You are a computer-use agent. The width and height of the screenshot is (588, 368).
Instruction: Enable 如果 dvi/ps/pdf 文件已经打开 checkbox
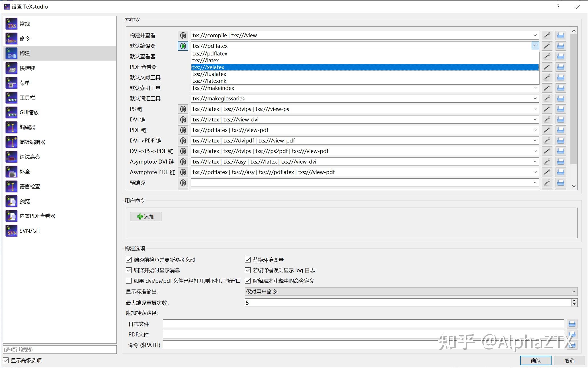coord(129,281)
